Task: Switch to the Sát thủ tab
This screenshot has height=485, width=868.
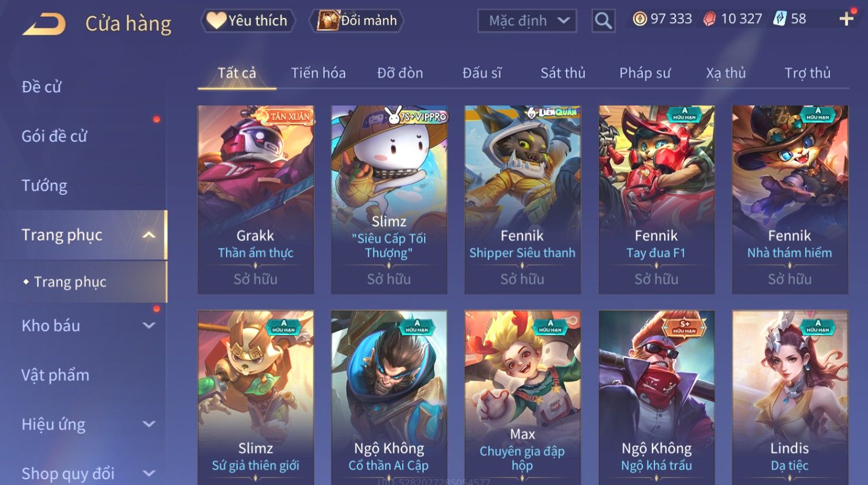Action: pos(563,73)
